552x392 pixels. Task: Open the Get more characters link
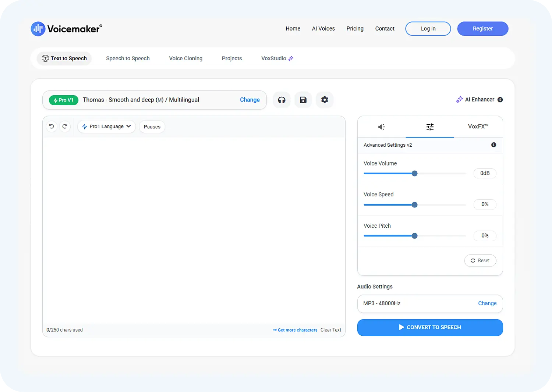pyautogui.click(x=297, y=330)
